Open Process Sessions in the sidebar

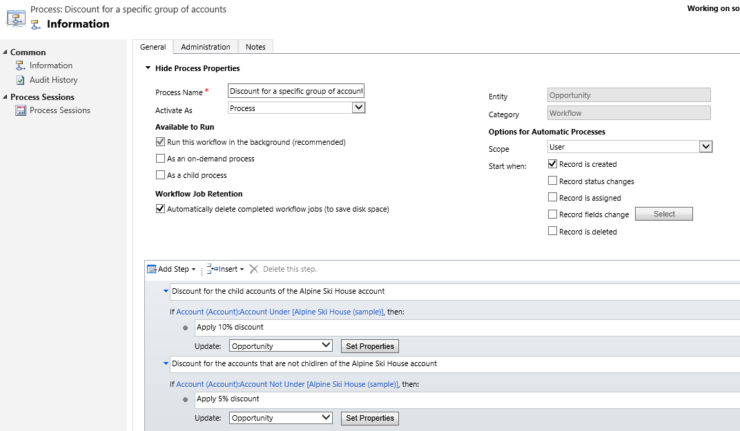click(59, 110)
